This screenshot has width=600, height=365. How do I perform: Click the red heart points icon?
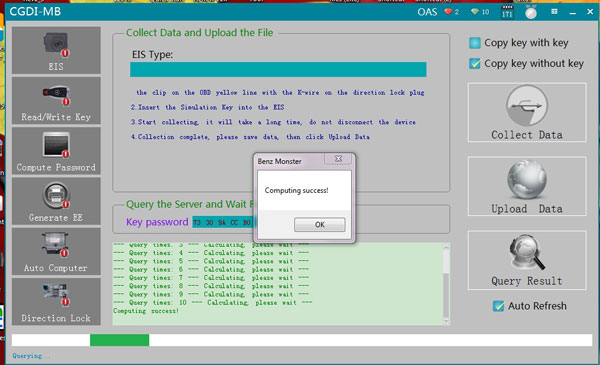[x=448, y=12]
